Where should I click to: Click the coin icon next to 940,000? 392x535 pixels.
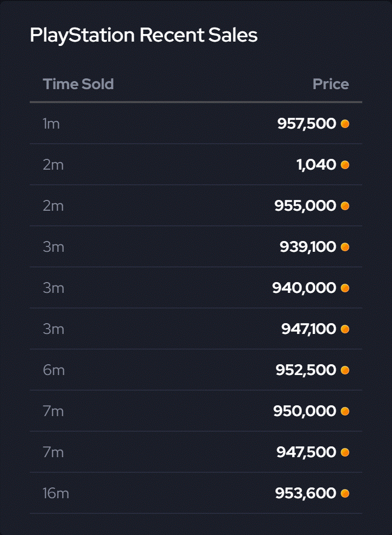point(345,288)
